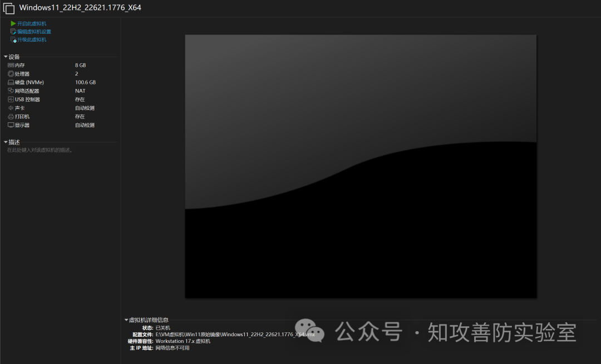The height and width of the screenshot is (364, 601).
Task: Click the upgrade virtual machine icon
Action: click(13, 39)
